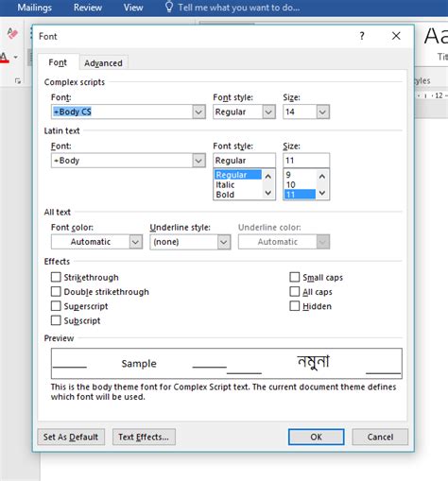This screenshot has width=448, height=481.
Task: Expand the Complex scripts font dropdown
Action: pos(198,112)
